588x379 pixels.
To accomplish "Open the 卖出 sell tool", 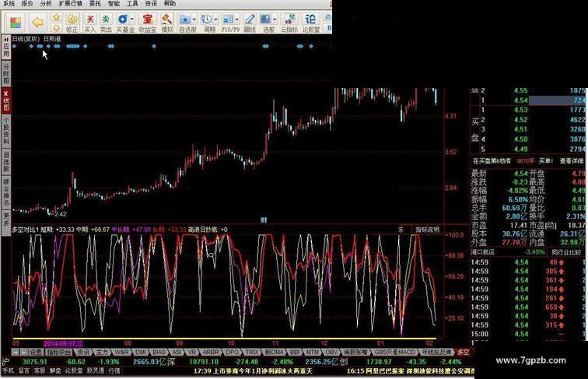I will click(106, 22).
